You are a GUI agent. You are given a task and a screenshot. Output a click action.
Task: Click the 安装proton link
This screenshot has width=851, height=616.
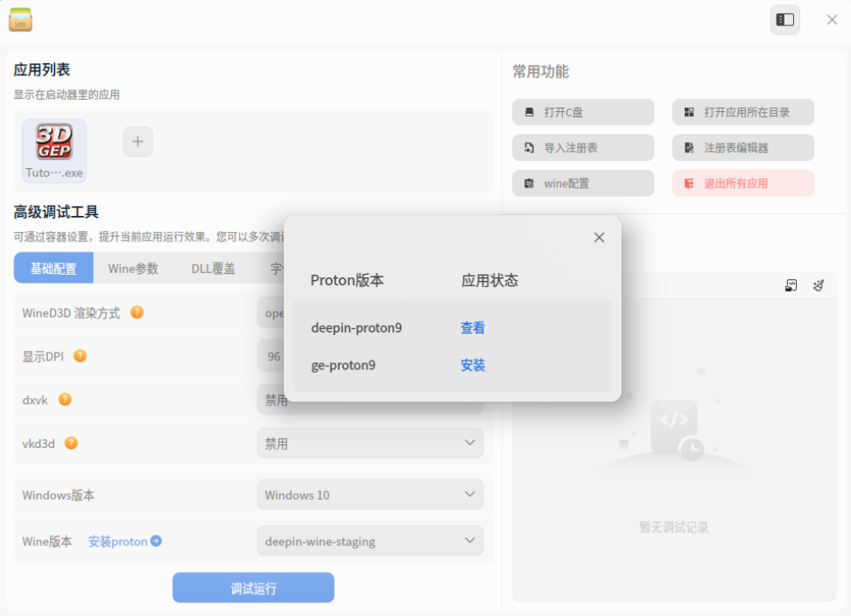pos(118,541)
